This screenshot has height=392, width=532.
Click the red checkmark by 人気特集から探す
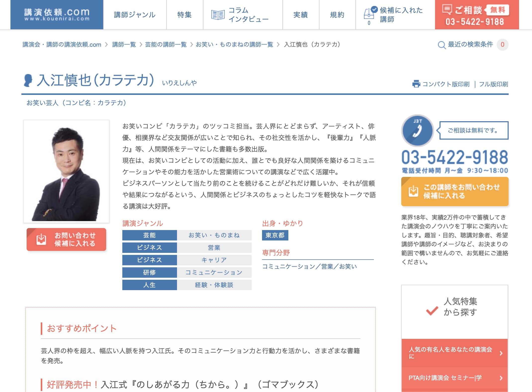(x=432, y=311)
